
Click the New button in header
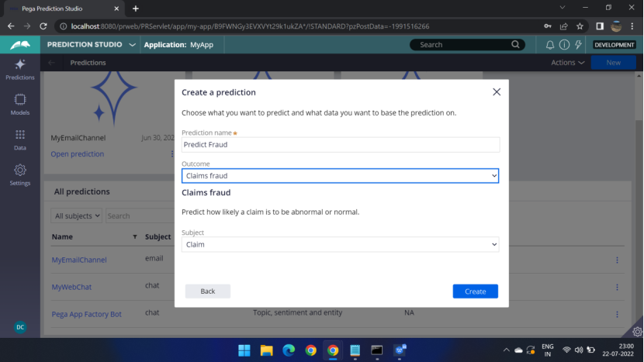coord(613,63)
